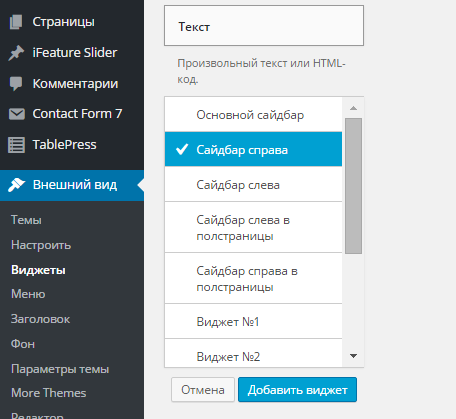Open the Параметры темы link
Viewport: 456px width, 419px height.
(x=60, y=369)
